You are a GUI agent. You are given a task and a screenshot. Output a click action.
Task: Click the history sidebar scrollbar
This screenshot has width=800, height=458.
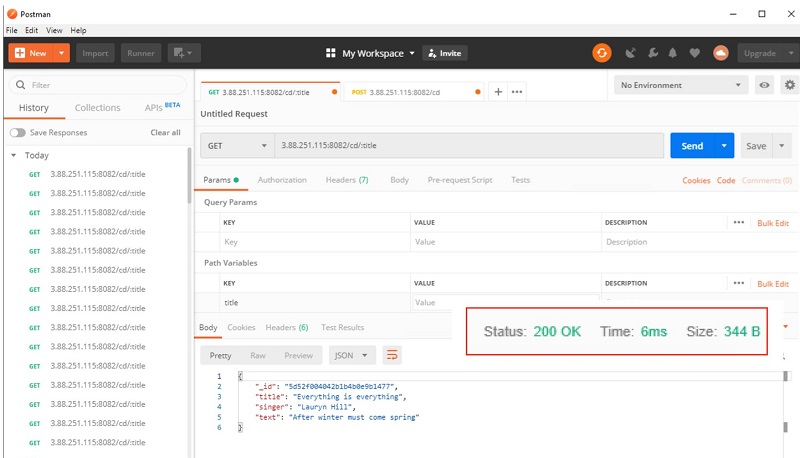point(189,176)
